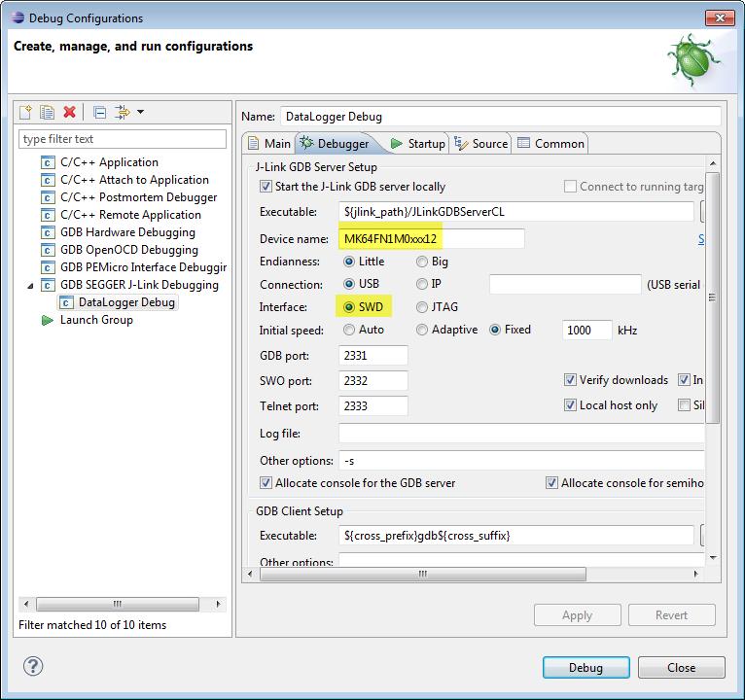Click the New launch configuration icon
Viewport: 745px width, 700px height.
pos(26,113)
